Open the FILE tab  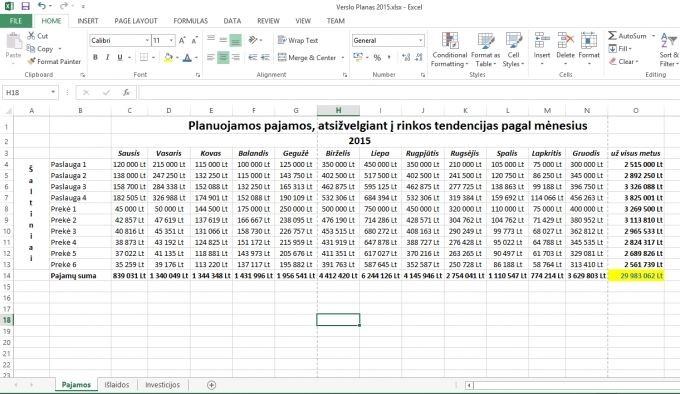16,21
